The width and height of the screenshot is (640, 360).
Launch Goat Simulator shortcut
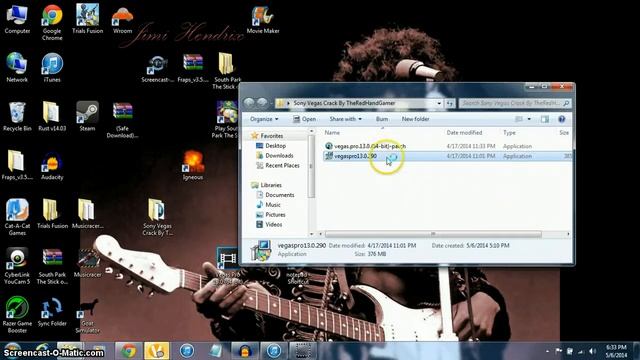pos(87,315)
